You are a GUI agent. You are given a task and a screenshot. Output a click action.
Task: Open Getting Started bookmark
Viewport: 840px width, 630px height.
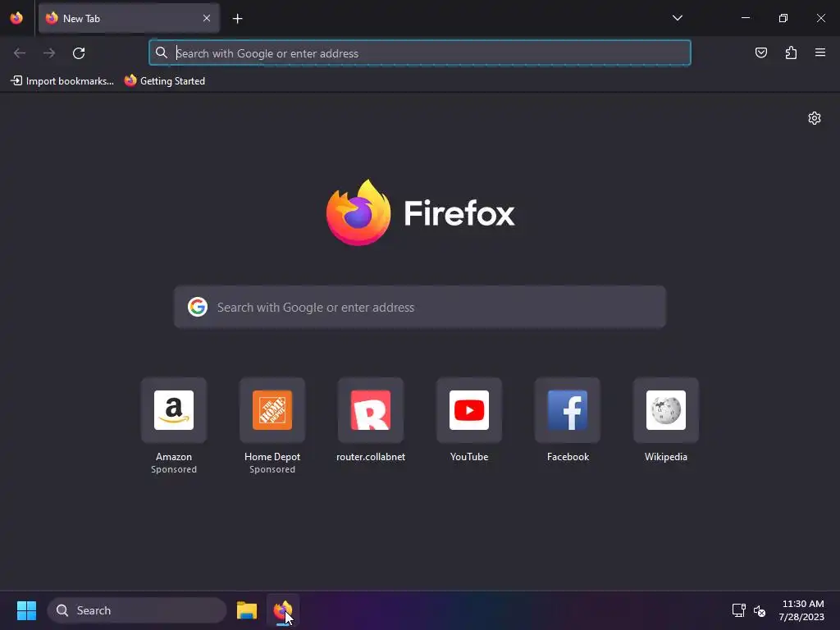click(x=165, y=81)
